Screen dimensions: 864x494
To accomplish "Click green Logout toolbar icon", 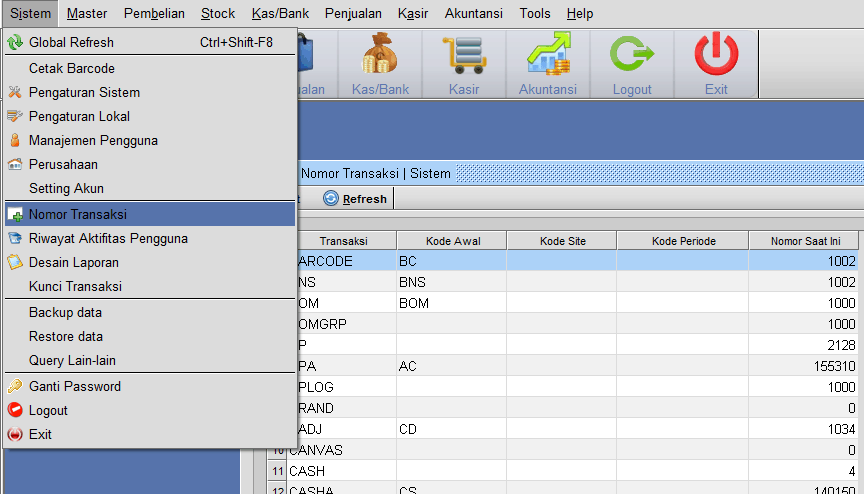I will [x=632, y=54].
